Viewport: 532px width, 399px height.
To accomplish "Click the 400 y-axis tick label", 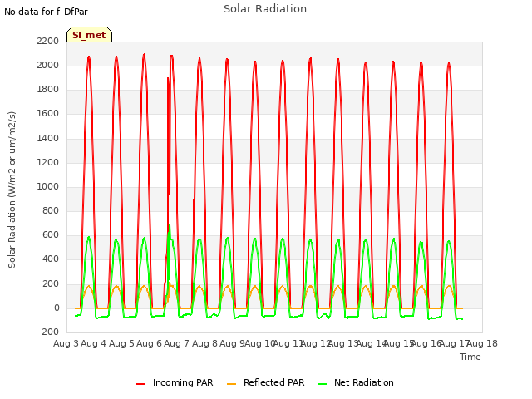I will (x=51, y=259).
